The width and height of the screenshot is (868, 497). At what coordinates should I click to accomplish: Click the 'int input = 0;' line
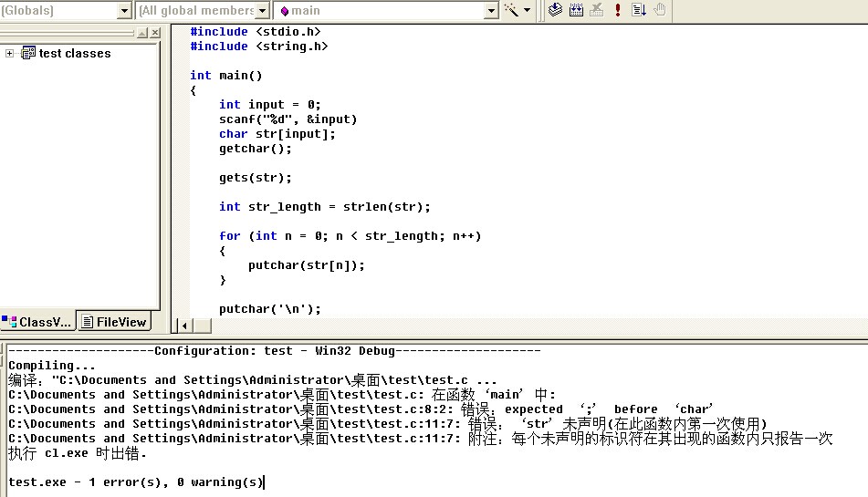pos(269,105)
